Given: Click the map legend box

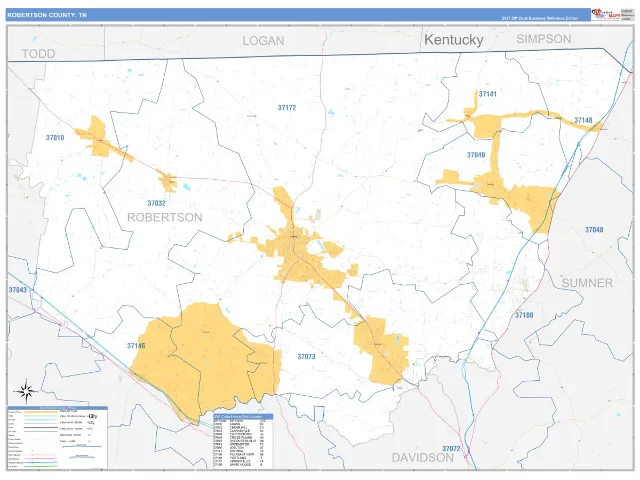Looking at the screenshot, I should pos(58,437).
